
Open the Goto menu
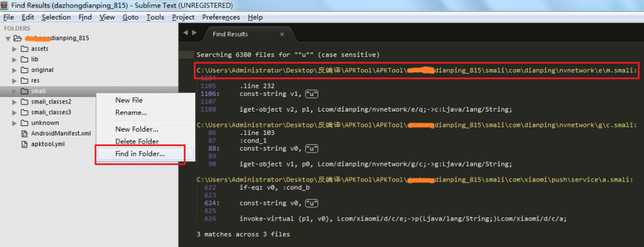point(130,17)
